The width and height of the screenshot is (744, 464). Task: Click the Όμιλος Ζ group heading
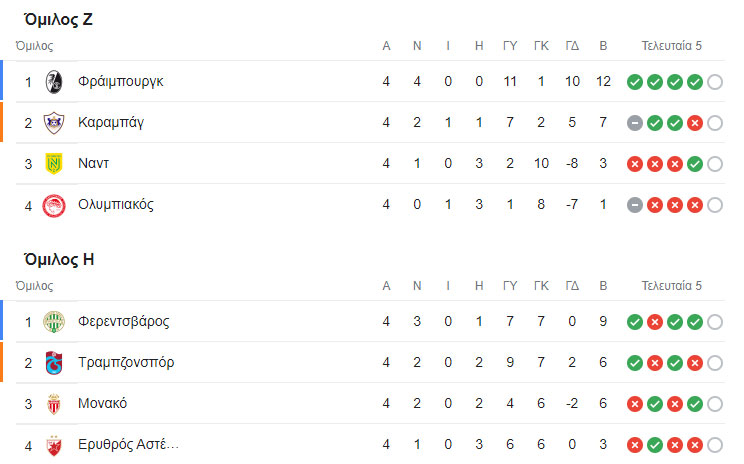(x=59, y=19)
